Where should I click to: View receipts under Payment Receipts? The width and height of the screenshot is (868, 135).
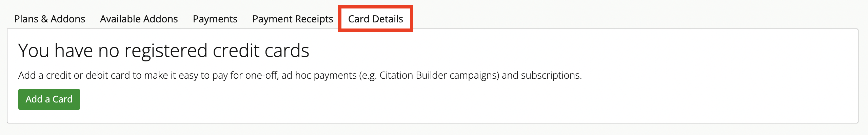coord(293,19)
